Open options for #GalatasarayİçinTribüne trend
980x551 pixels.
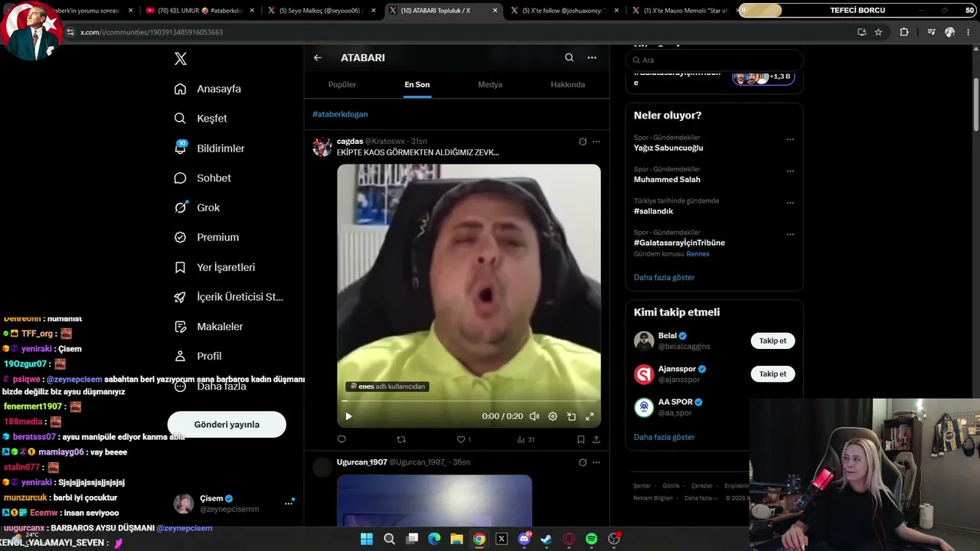(x=790, y=234)
